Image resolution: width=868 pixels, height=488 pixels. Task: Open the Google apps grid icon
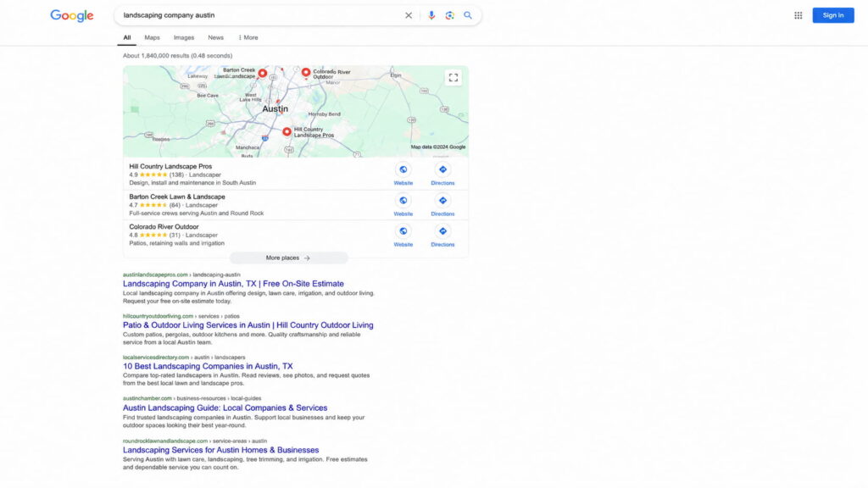tap(798, 15)
